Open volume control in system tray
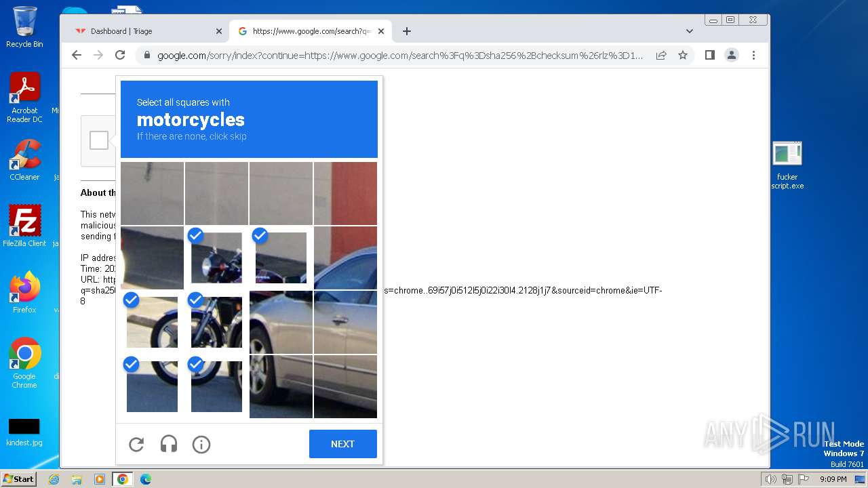The height and width of the screenshot is (488, 868). tap(771, 479)
